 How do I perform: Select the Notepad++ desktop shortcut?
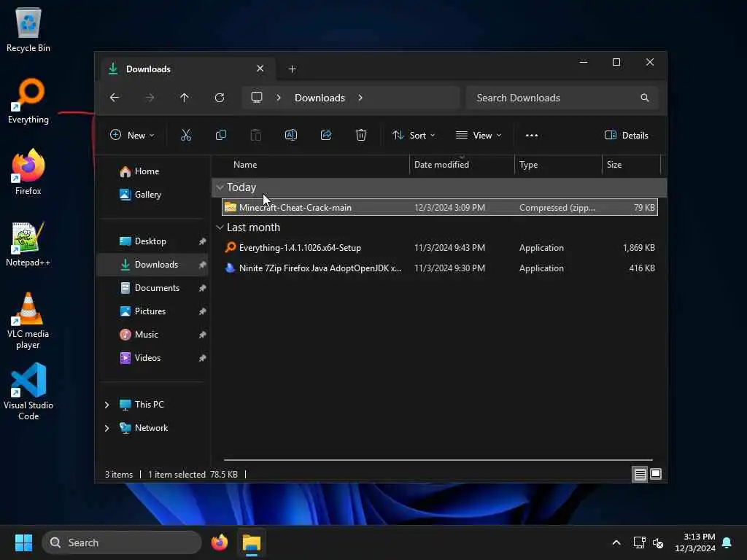pos(28,244)
